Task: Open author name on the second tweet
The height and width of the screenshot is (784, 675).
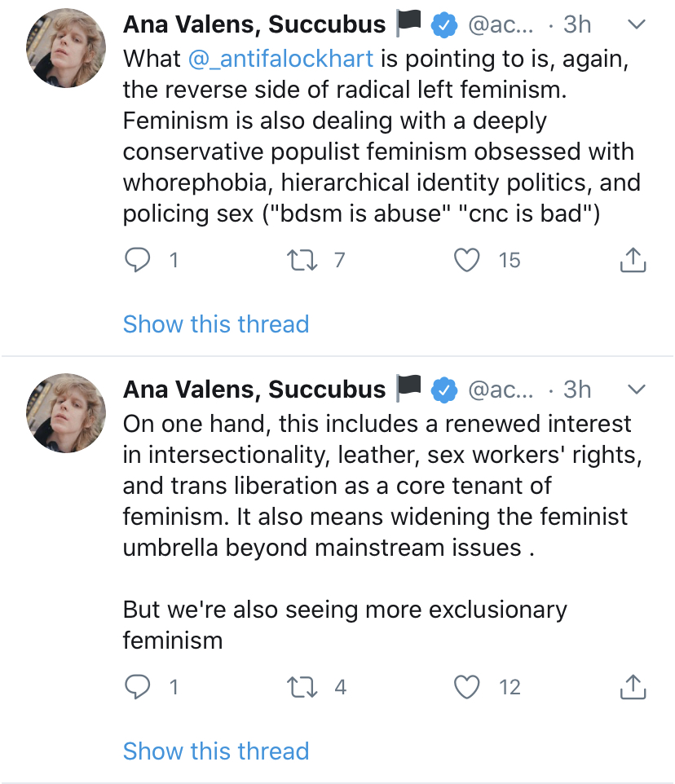Action: 254,390
